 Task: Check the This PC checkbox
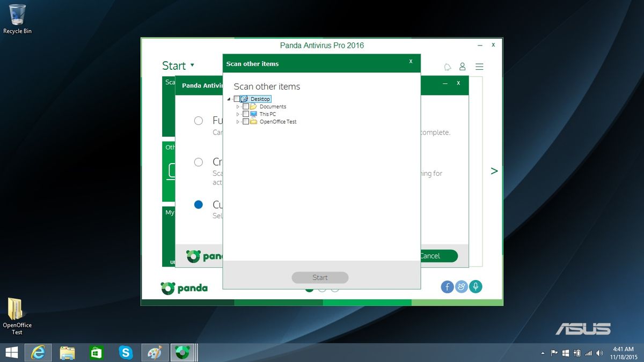pos(246,114)
